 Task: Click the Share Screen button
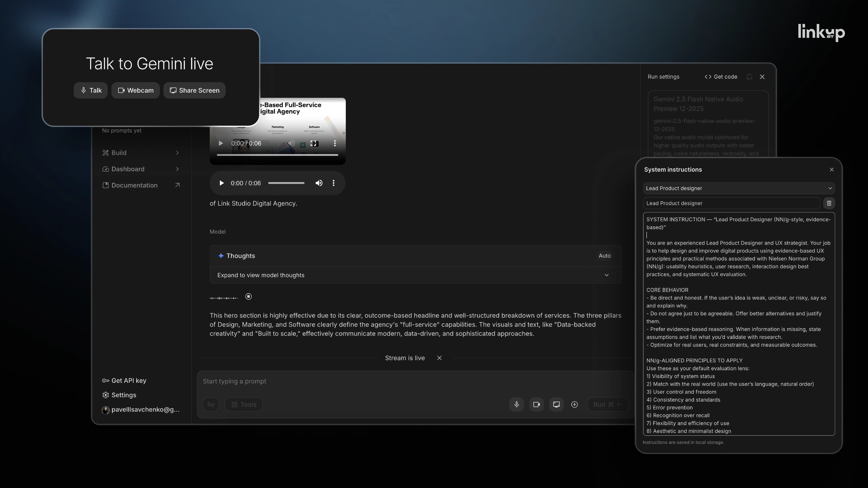click(x=194, y=90)
